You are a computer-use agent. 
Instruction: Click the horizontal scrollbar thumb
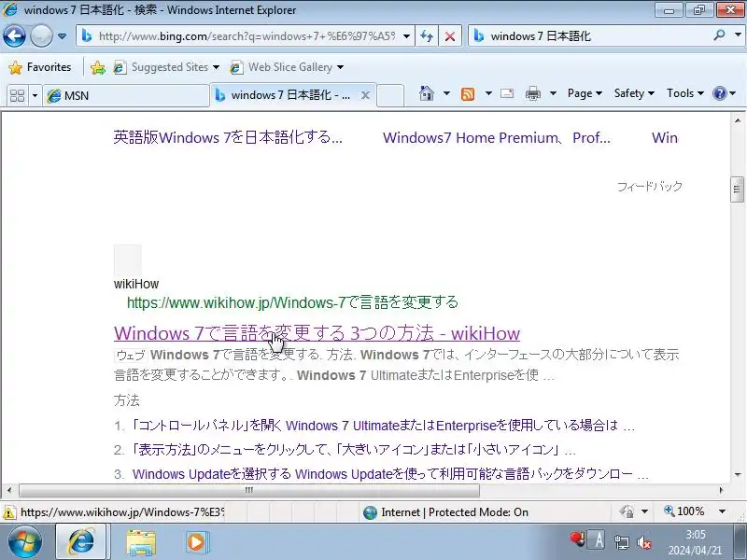[249, 490]
